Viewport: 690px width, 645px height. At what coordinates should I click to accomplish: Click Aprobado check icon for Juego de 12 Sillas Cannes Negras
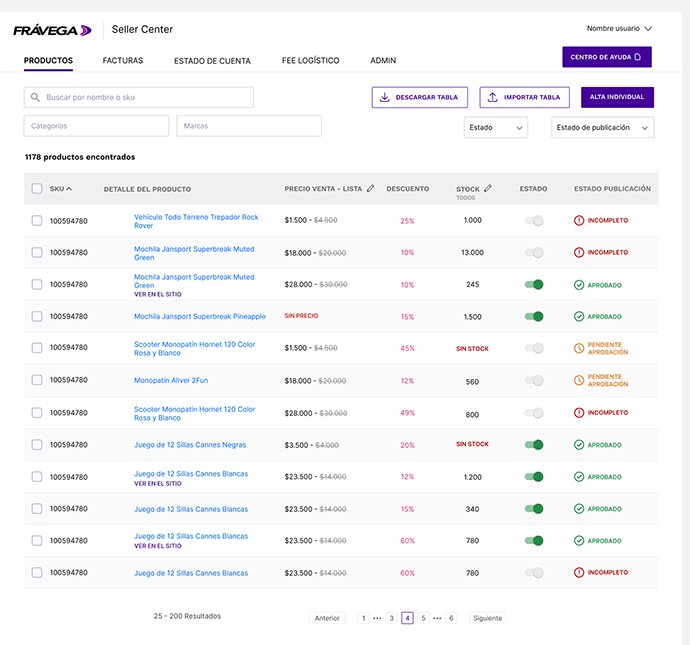point(579,445)
